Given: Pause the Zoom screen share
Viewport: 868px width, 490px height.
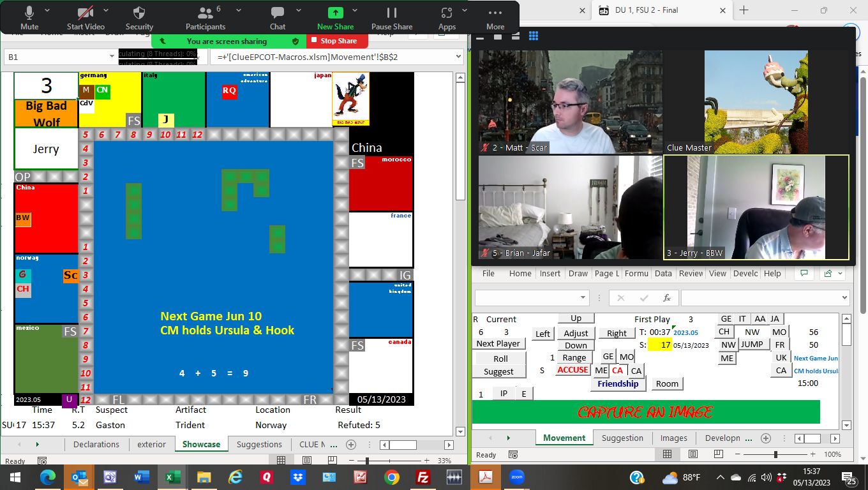Looking at the screenshot, I should (392, 18).
